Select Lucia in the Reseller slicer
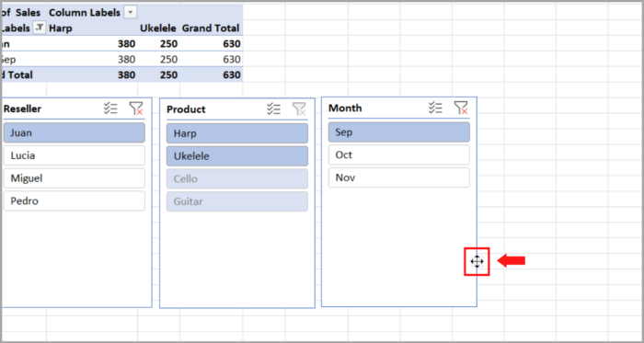 click(x=75, y=155)
